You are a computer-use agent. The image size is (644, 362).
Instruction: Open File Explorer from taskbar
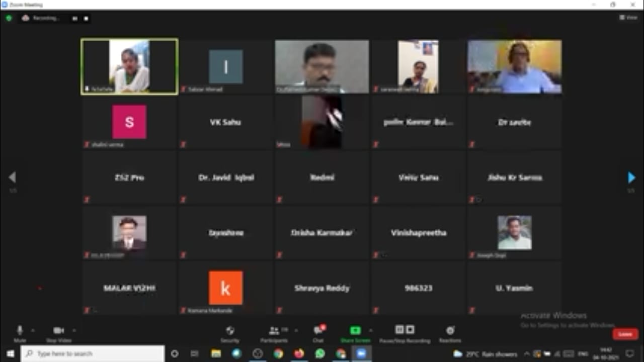pos(216,353)
